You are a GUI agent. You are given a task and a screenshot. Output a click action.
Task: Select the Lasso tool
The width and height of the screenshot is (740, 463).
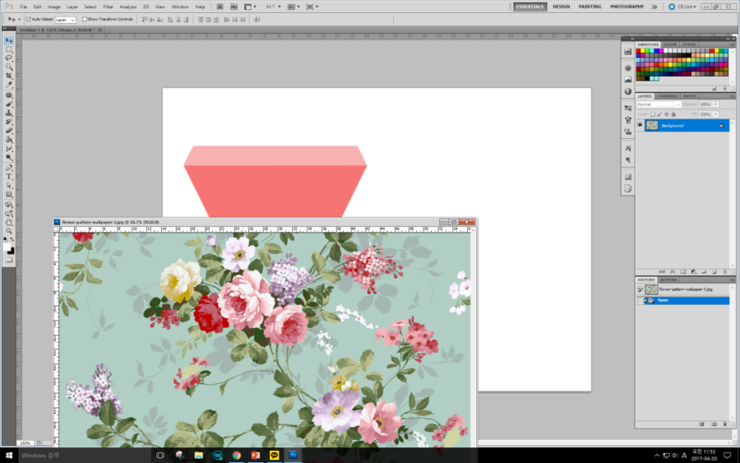pos(9,58)
